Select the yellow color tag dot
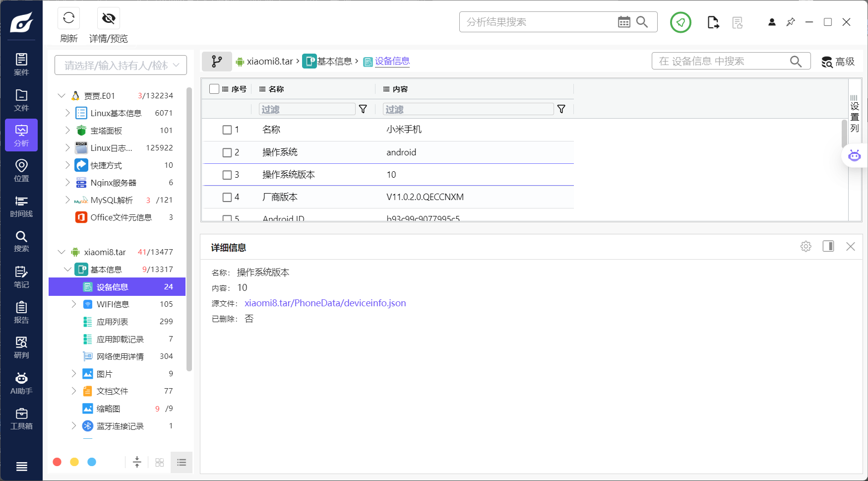This screenshot has height=481, width=868. [74, 462]
